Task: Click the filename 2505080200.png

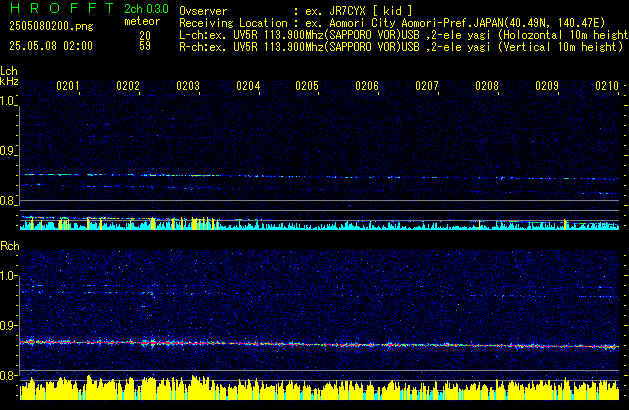Action: [51, 26]
